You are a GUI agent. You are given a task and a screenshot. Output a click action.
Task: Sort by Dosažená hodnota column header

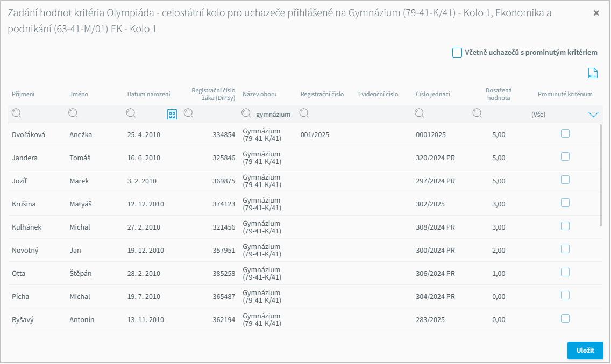point(499,94)
